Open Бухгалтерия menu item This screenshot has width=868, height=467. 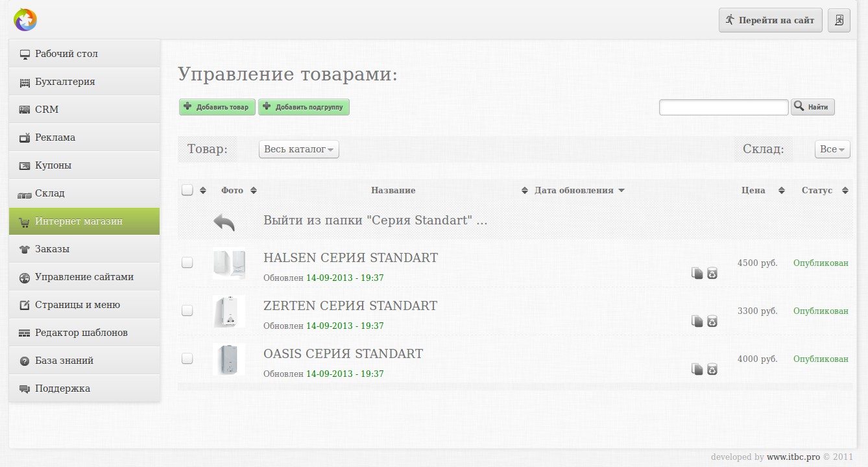coord(84,82)
